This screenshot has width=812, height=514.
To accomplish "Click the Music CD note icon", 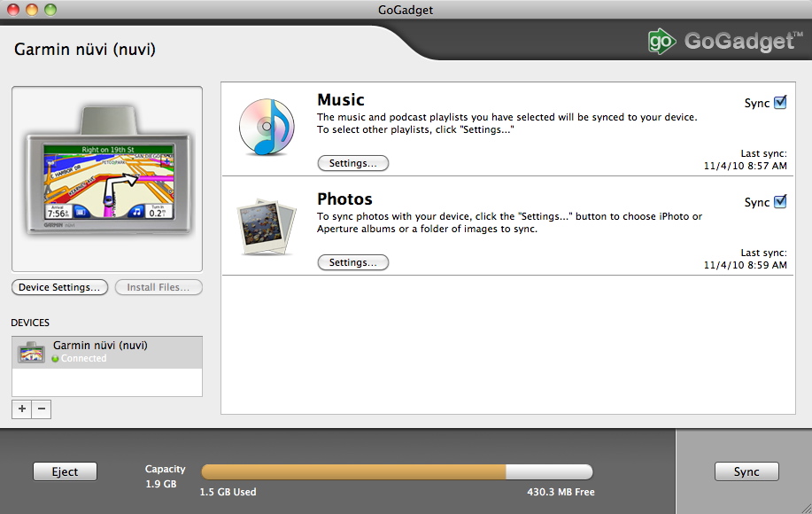I will [267, 127].
